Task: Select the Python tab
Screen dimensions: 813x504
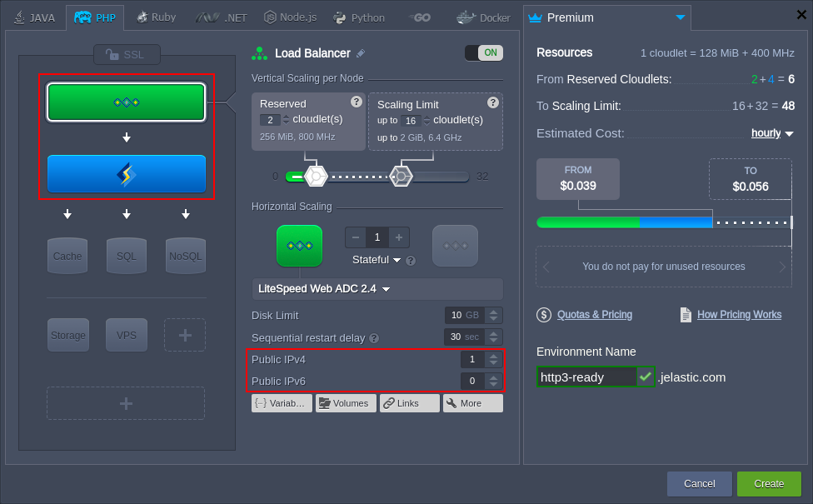Action: 359,18
